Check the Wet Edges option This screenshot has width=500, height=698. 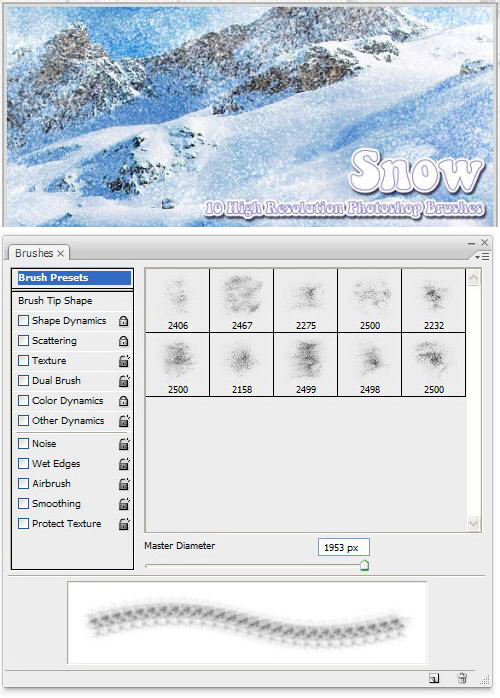pos(24,463)
